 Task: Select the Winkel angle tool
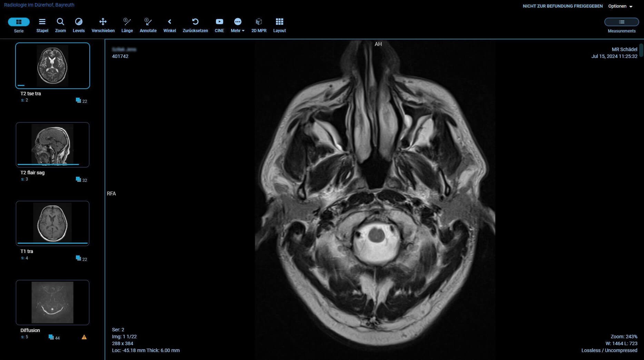[169, 25]
